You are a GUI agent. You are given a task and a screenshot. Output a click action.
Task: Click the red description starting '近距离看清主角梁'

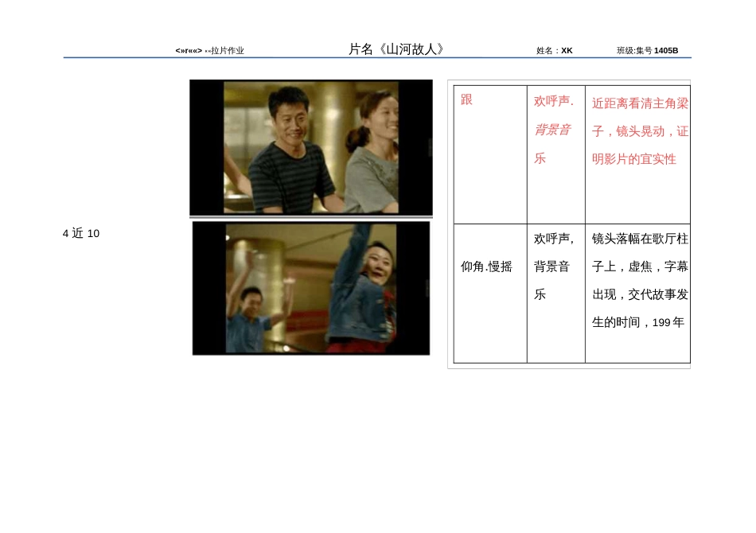[640, 131]
